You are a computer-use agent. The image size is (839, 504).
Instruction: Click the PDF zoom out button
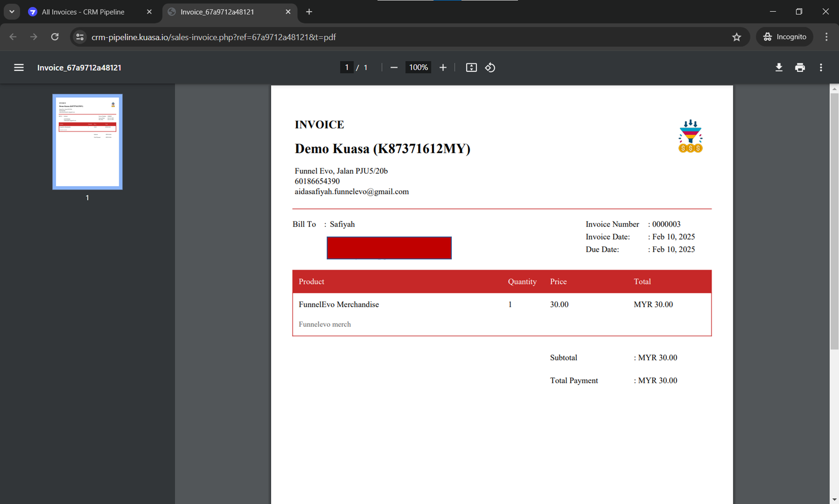[394, 68]
